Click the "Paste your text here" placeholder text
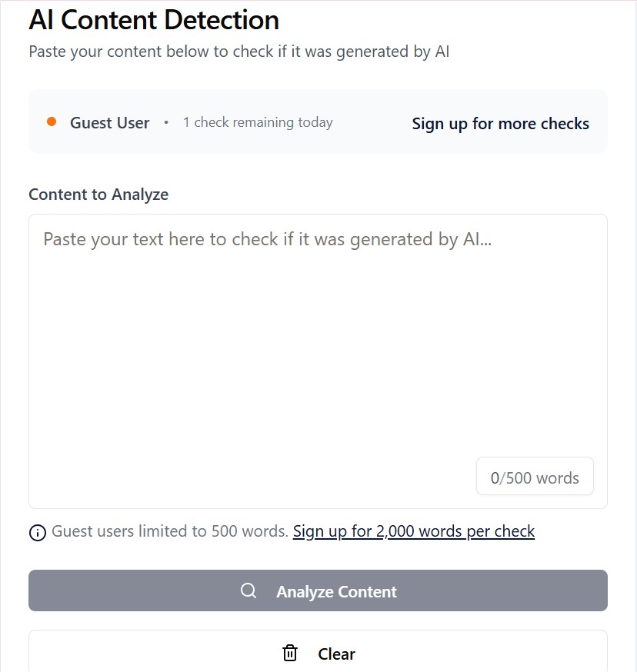Viewport: 637px width, 672px height. point(267,239)
